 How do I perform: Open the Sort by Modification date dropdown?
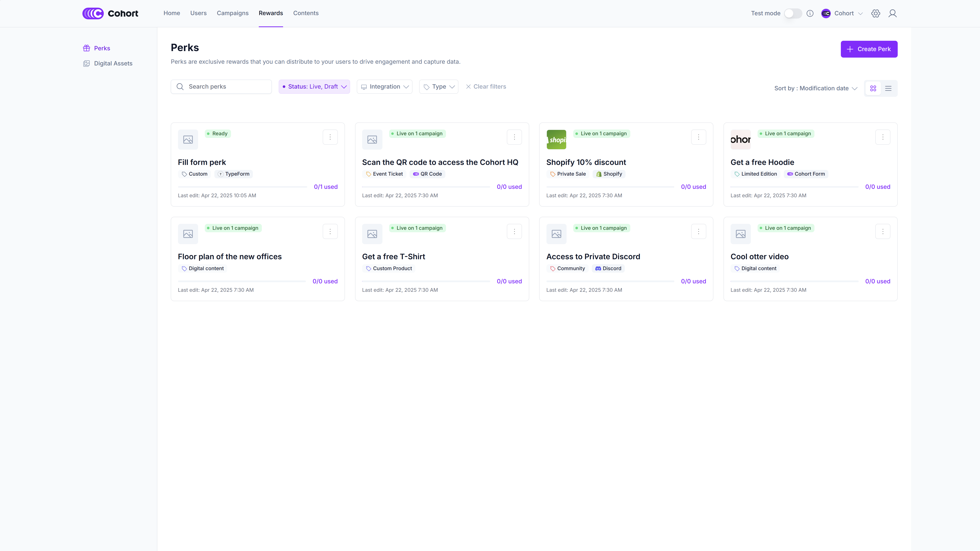point(816,88)
